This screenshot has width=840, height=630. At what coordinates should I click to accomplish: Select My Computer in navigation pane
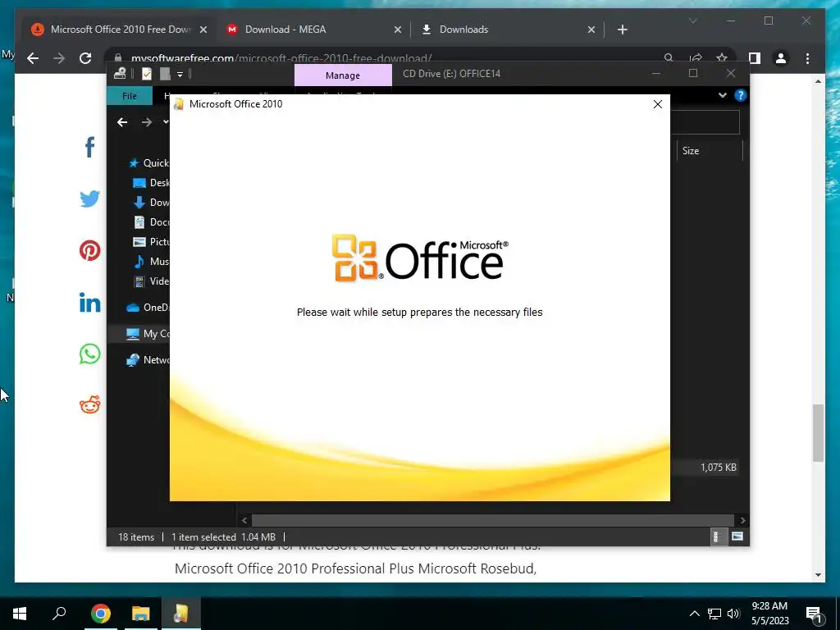148,334
